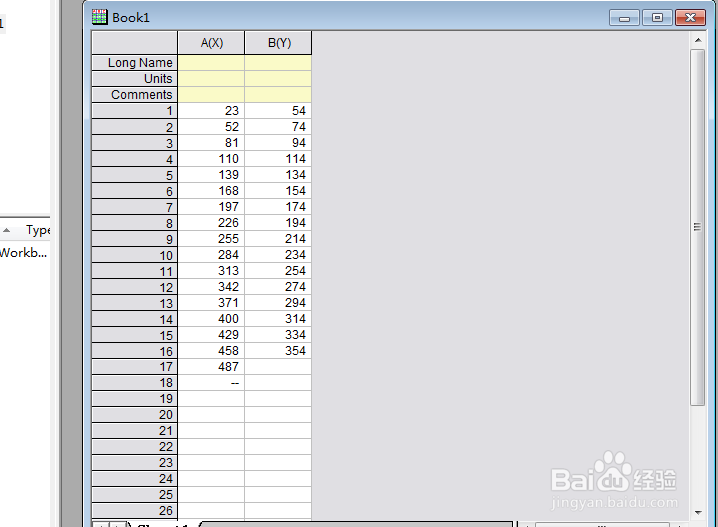Image resolution: width=718 pixels, height=527 pixels.
Task: Click cell containing 214 in column B
Action: 278,239
